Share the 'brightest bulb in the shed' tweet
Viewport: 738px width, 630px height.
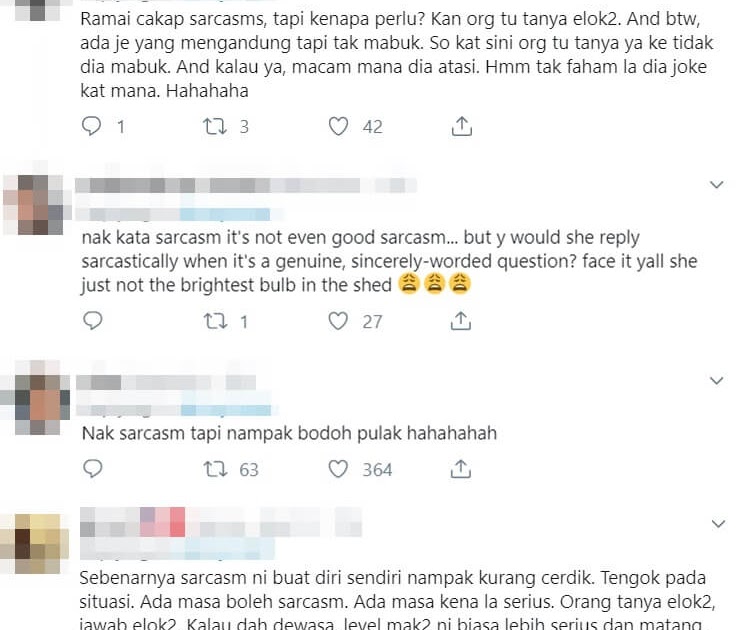[461, 321]
